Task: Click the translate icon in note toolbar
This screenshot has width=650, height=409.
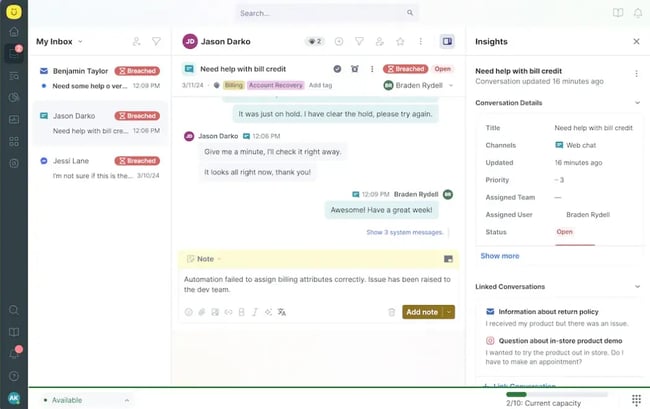Action: click(x=282, y=312)
